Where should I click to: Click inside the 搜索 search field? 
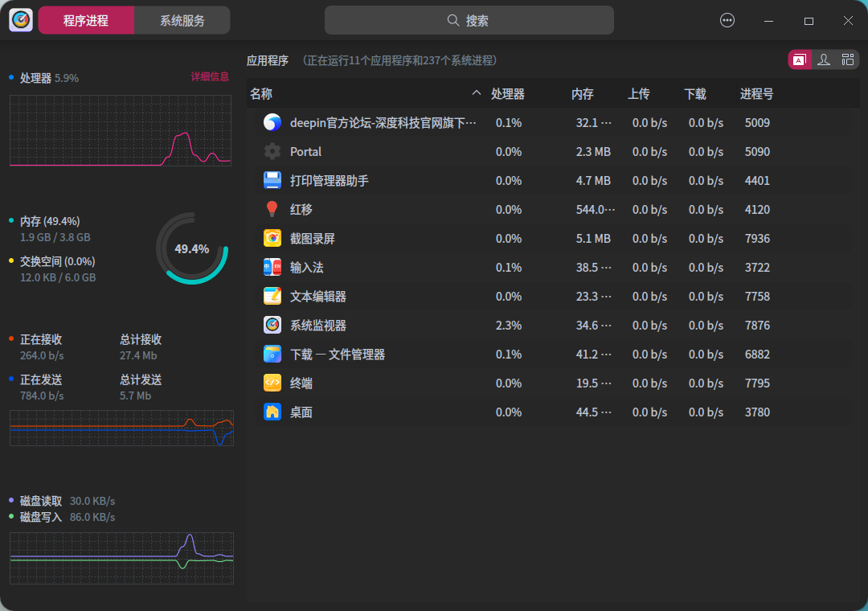pos(469,19)
